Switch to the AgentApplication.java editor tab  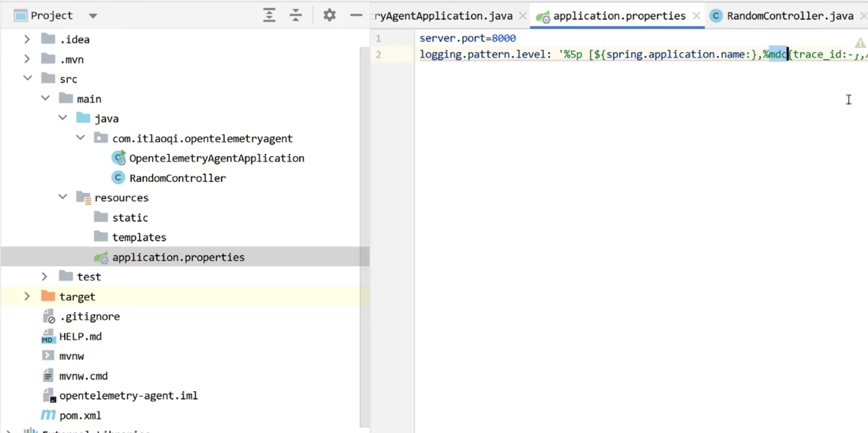coord(443,16)
